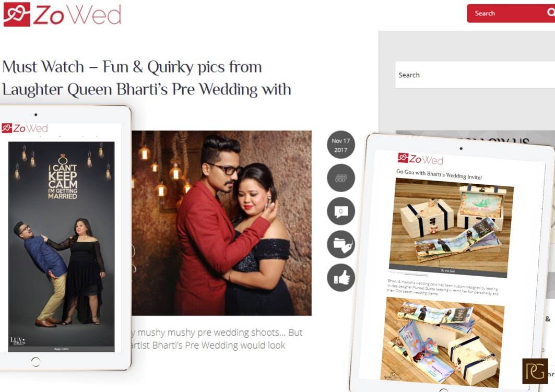Click the white sidebar Search input box
This screenshot has height=392, width=555.
pos(475,75)
